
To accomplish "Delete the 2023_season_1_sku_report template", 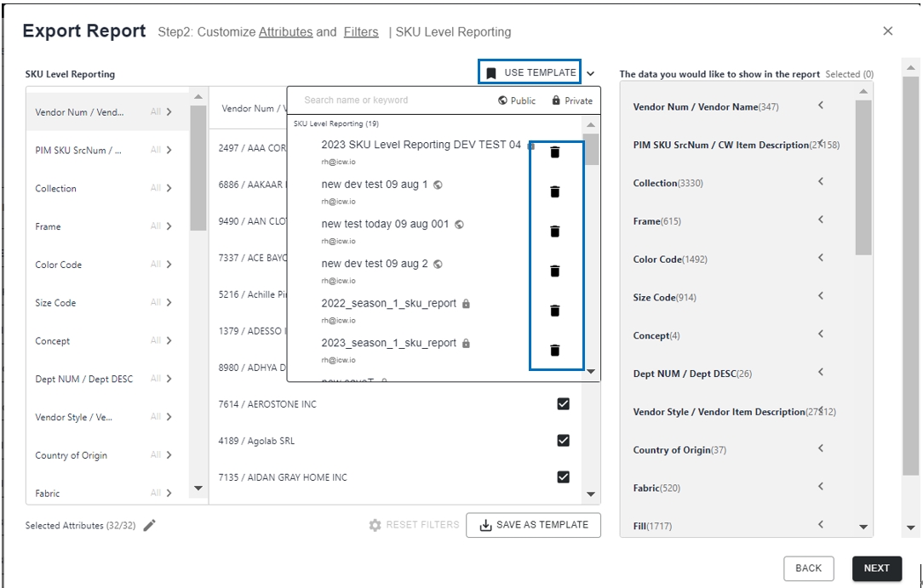I will pos(555,350).
